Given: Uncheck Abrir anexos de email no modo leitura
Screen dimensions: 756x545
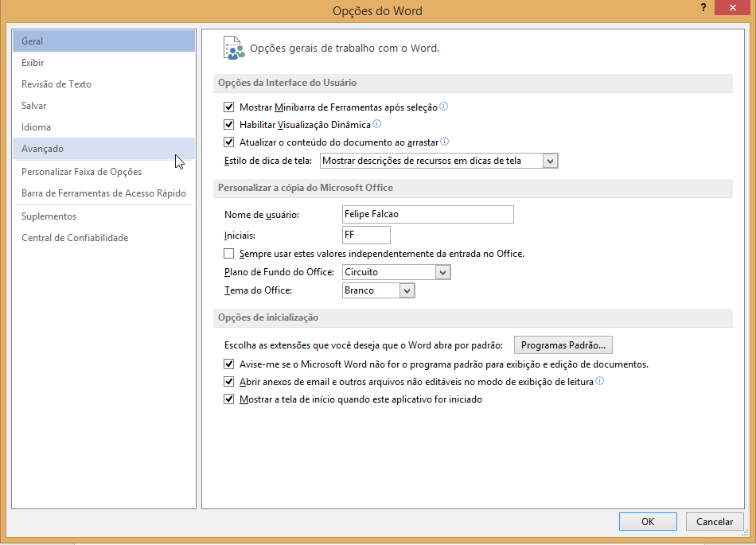Looking at the screenshot, I should pyautogui.click(x=229, y=382).
